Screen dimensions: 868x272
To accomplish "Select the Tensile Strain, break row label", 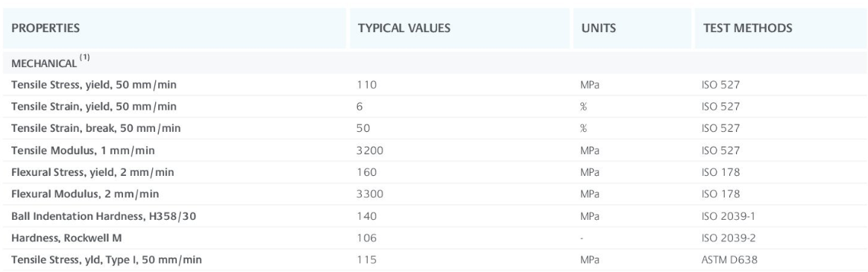I will [95, 128].
